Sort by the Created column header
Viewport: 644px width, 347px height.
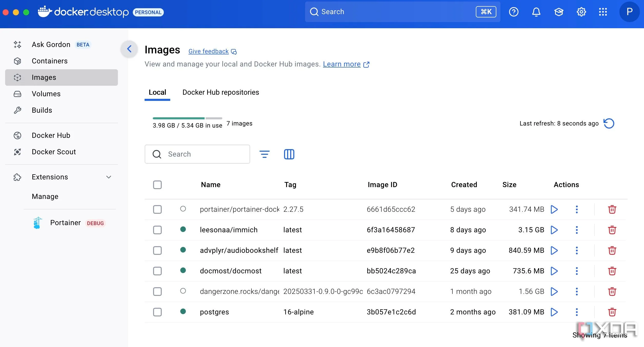(464, 185)
